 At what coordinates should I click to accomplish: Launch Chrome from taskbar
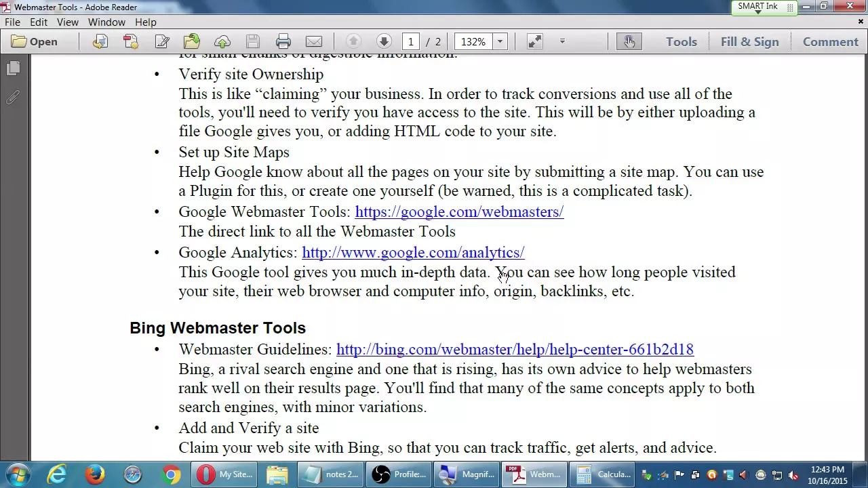tap(172, 474)
